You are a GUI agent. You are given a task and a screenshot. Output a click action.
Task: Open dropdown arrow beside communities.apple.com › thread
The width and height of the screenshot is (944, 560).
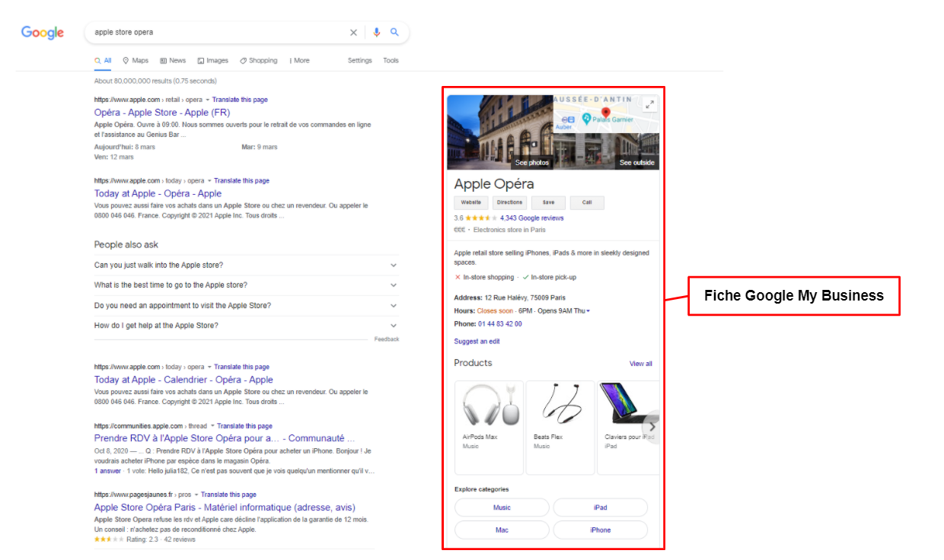[x=212, y=426]
